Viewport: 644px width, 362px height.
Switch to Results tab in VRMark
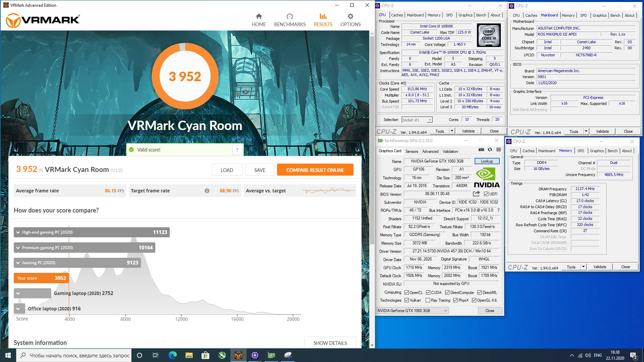[x=323, y=20]
